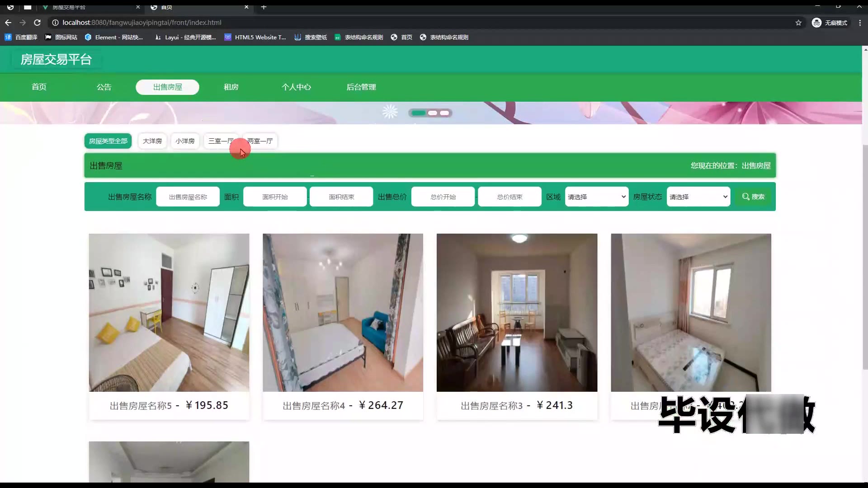868x488 pixels.
Task: Expand the 区域 dropdown
Action: 596,197
